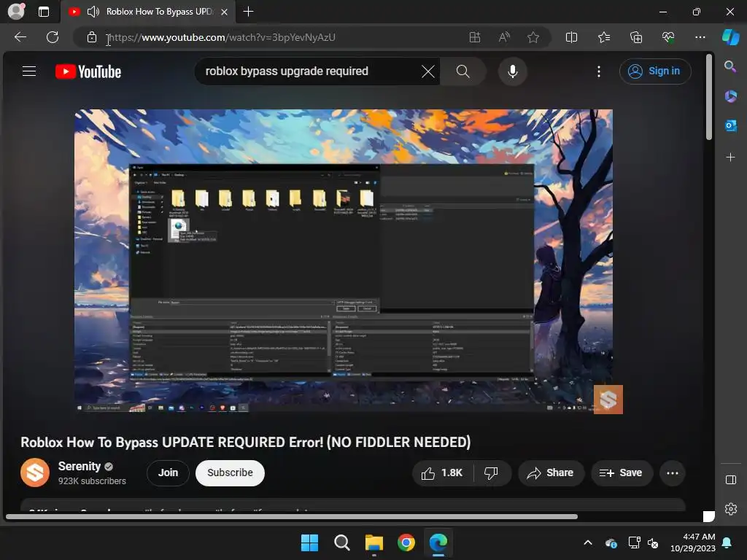This screenshot has height=560, width=747.
Task: Mute the tab using speaker icon
Action: pyautogui.click(x=93, y=12)
